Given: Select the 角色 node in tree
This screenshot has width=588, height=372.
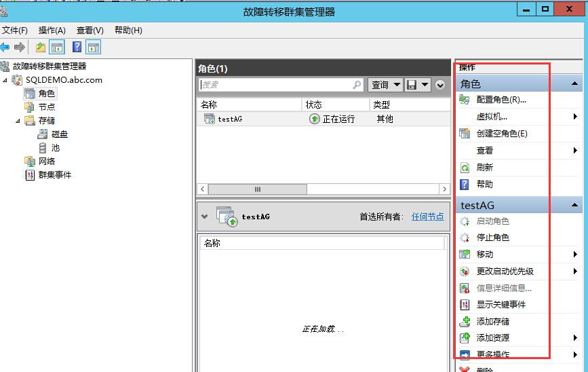Looking at the screenshot, I should [x=47, y=94].
